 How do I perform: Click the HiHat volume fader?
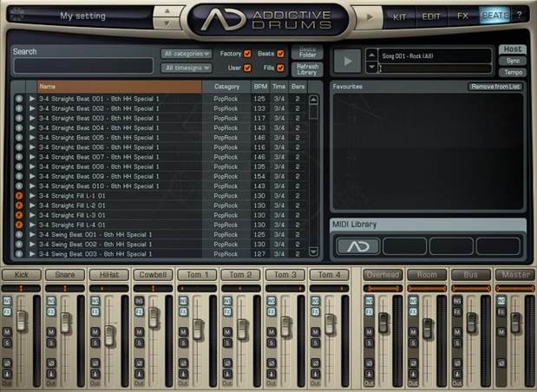point(109,335)
